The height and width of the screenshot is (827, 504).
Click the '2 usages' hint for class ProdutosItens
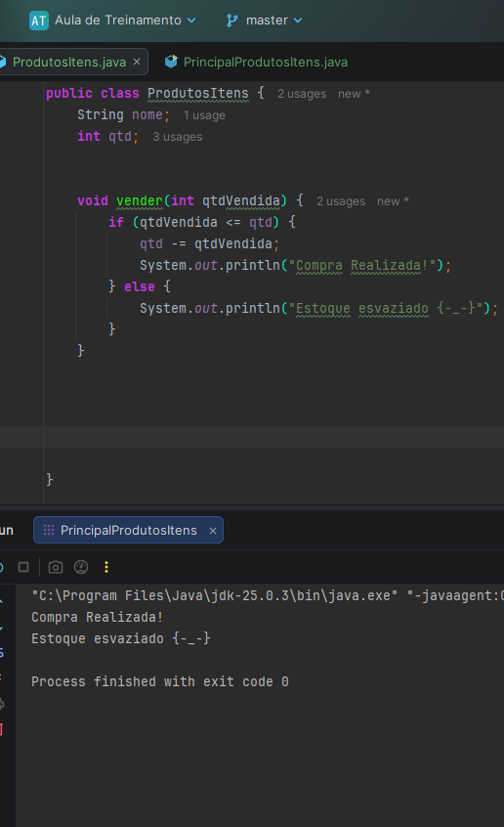(x=302, y=94)
